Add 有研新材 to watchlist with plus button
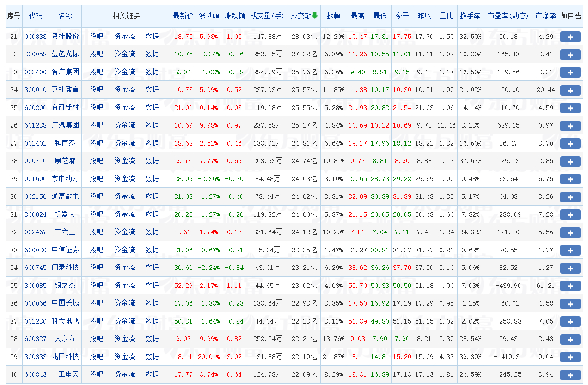The height and width of the screenshot is (385, 588). click(x=570, y=108)
